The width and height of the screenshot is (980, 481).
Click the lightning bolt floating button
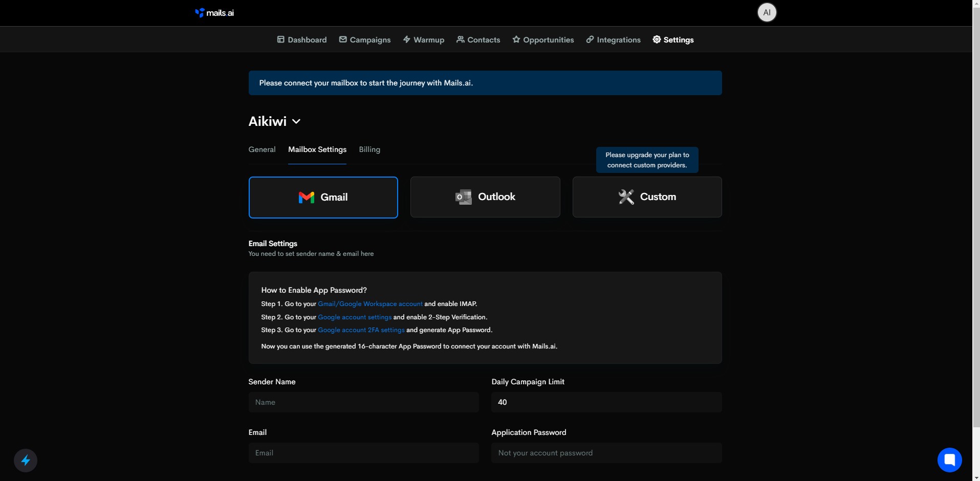(x=26, y=461)
